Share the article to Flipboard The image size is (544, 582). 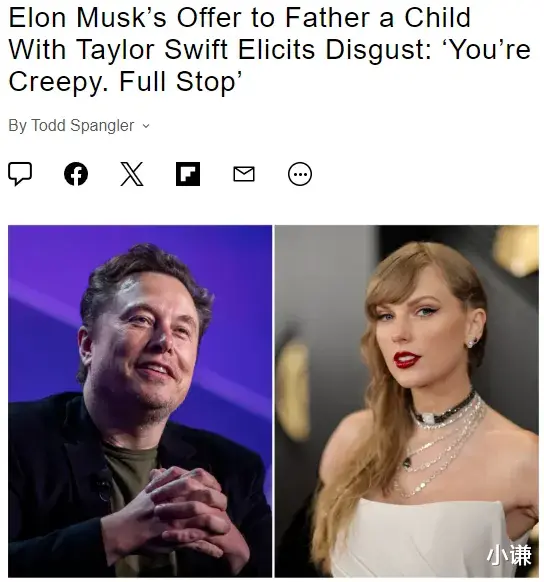(188, 174)
